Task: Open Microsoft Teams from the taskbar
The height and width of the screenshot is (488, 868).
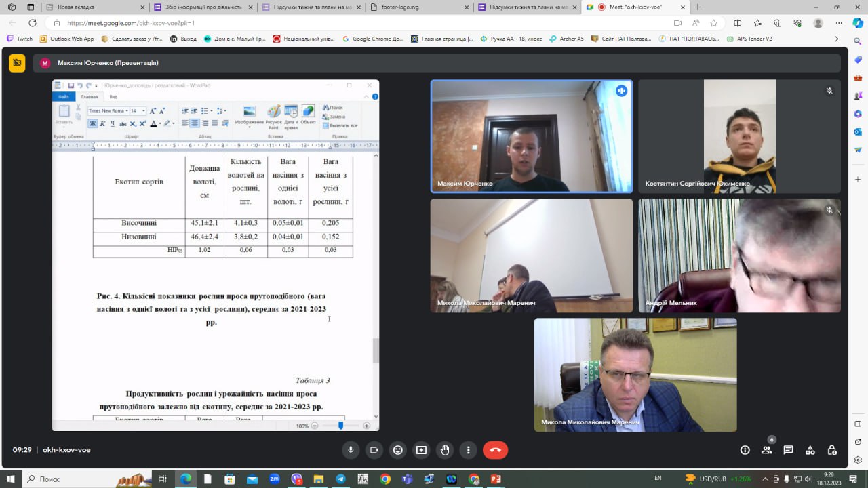Action: 407,479
